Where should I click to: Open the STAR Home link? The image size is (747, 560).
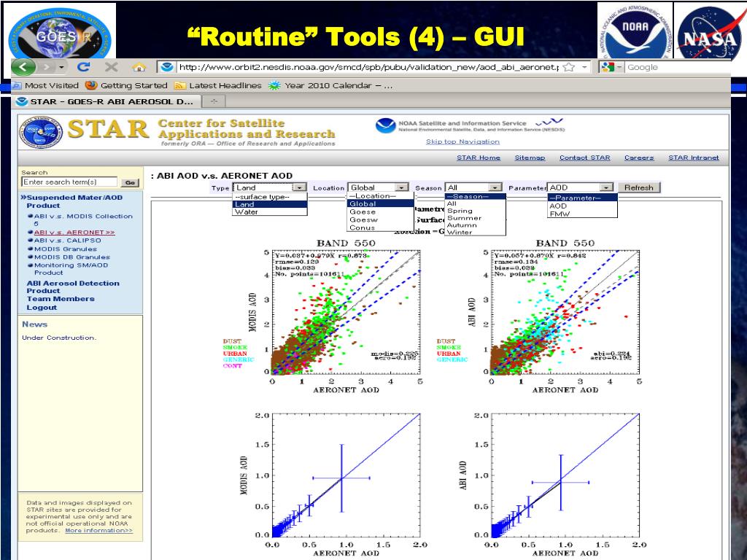[479, 157]
